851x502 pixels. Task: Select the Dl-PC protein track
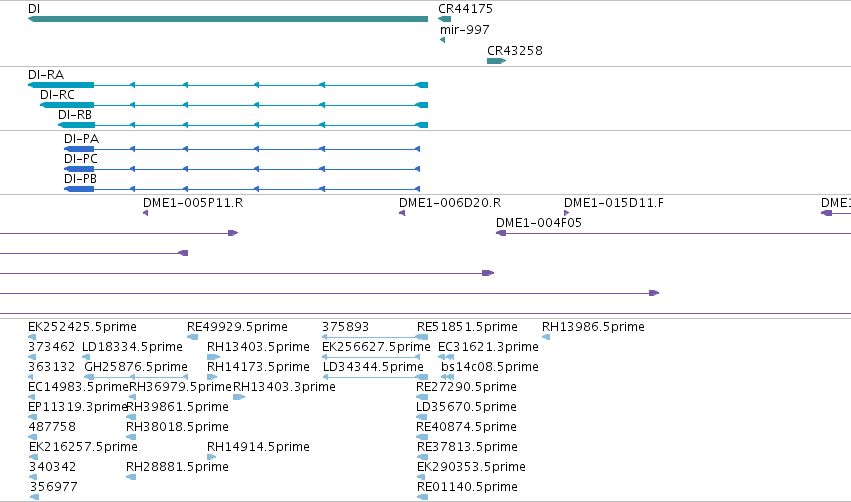(x=242, y=169)
